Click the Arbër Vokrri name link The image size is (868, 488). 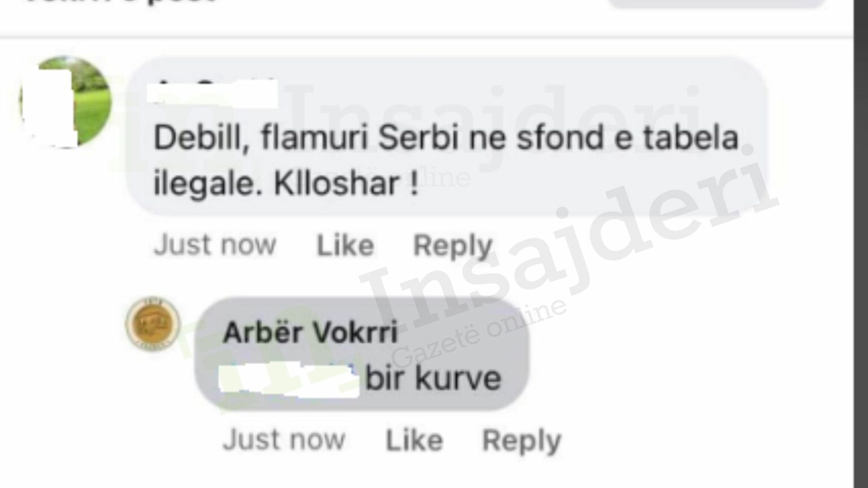click(310, 332)
